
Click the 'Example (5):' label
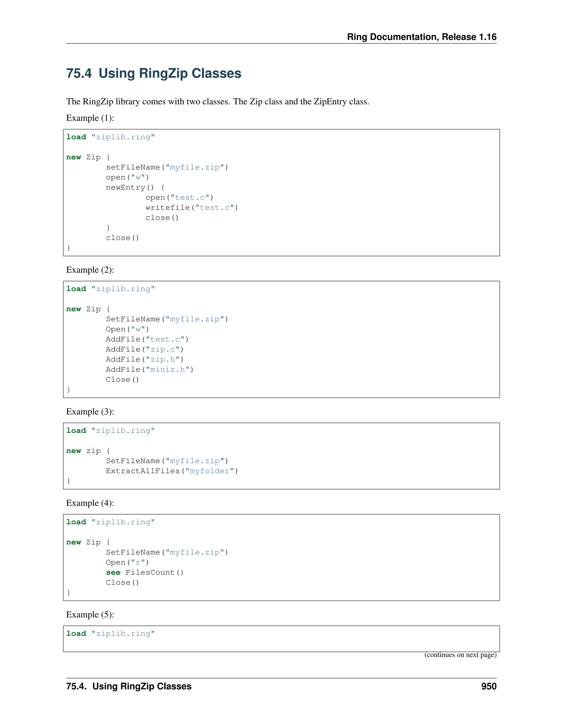pos(90,614)
